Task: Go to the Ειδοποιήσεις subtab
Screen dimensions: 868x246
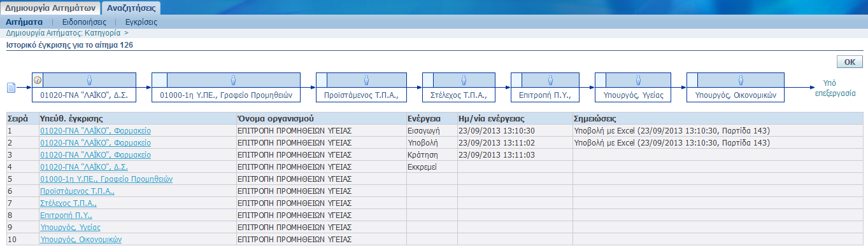Action: pyautogui.click(x=84, y=22)
